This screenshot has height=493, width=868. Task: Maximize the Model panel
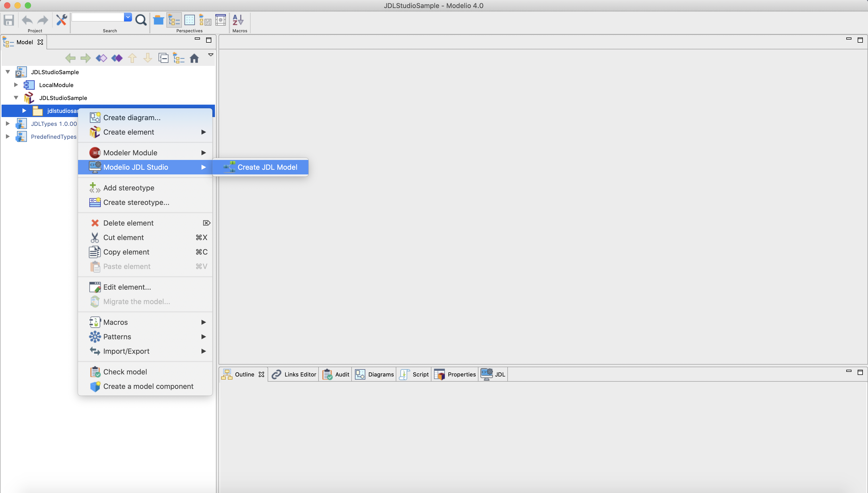(x=209, y=40)
